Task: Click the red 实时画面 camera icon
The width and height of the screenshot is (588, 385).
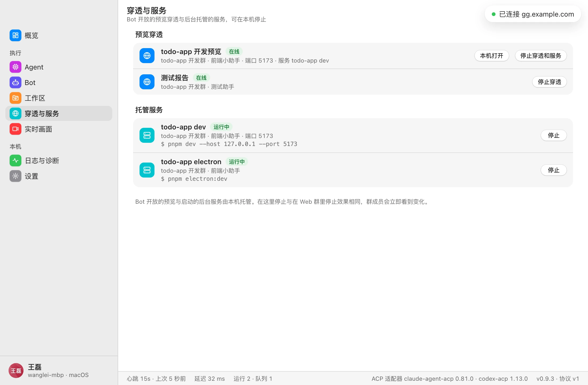Action: pos(16,129)
